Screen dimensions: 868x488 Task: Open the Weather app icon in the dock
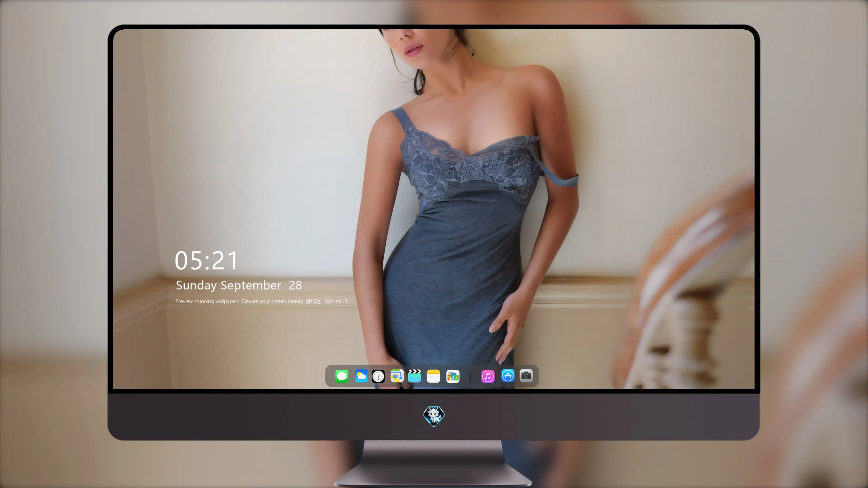coord(361,376)
